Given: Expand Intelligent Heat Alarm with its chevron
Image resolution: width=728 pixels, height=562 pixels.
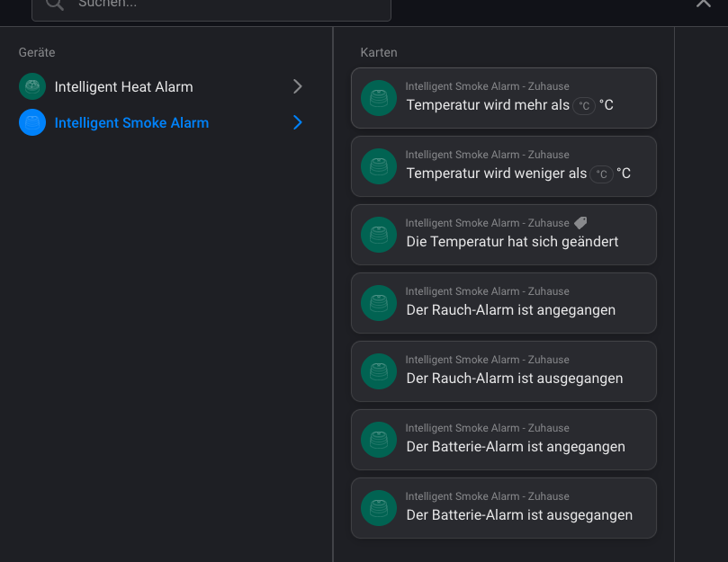Looking at the screenshot, I should 298,86.
